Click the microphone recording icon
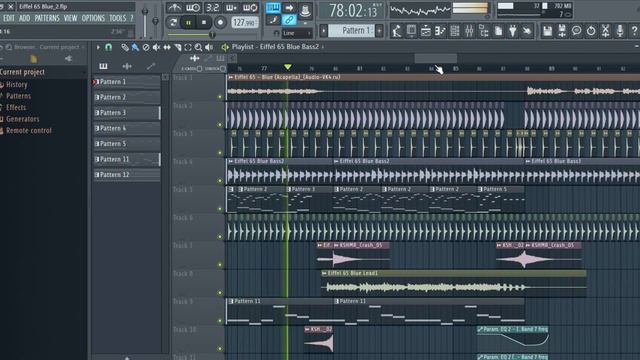Viewport: 640px width, 360px height. pyautogui.click(x=620, y=31)
